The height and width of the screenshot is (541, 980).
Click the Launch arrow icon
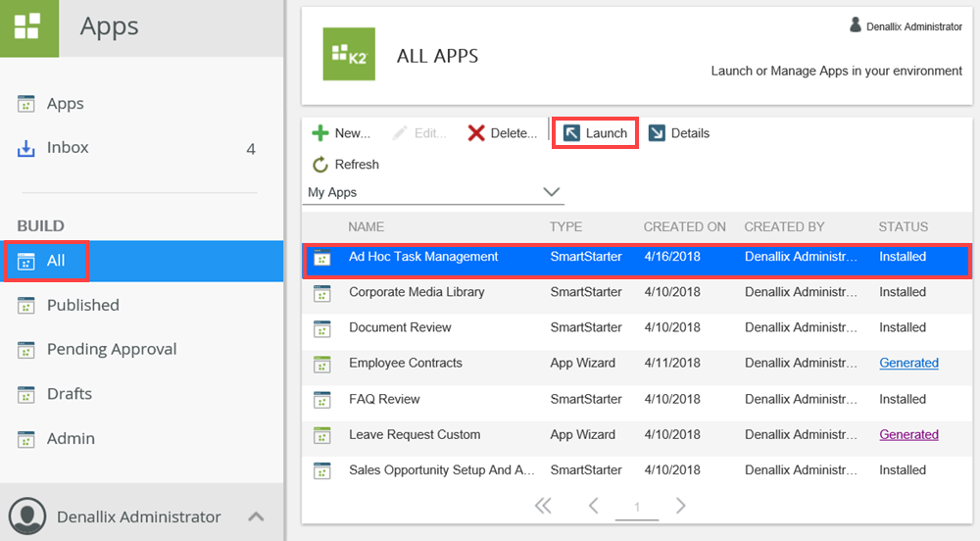571,133
